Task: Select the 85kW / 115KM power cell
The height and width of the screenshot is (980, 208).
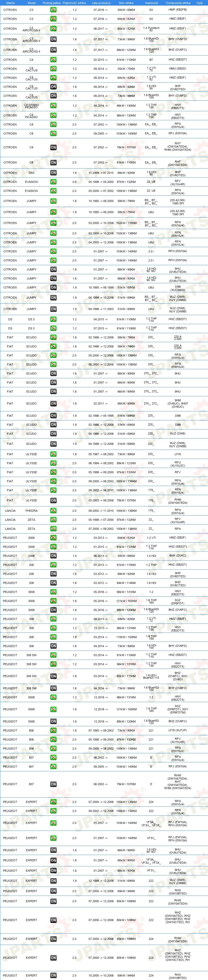Action: [126, 676]
